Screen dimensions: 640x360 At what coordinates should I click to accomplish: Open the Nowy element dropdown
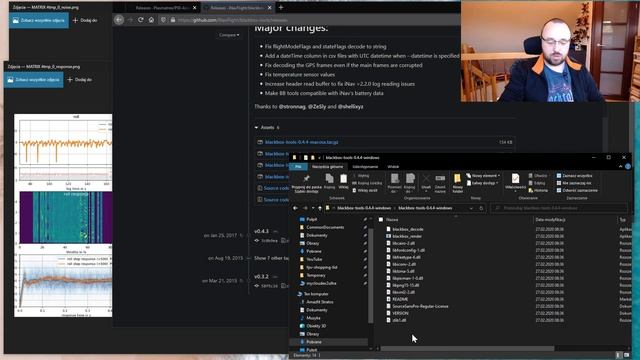click(x=484, y=176)
